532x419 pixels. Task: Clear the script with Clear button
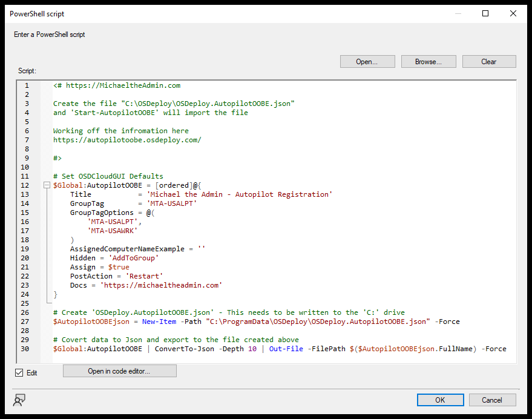click(488, 62)
